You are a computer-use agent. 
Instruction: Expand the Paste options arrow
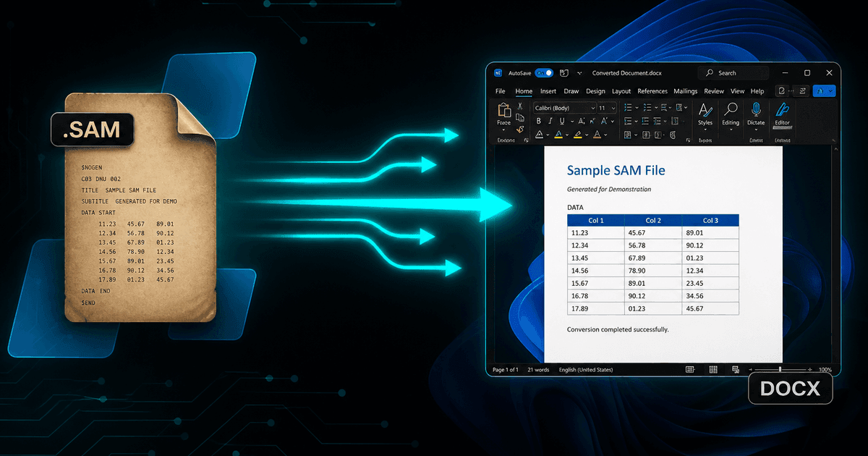pyautogui.click(x=503, y=130)
